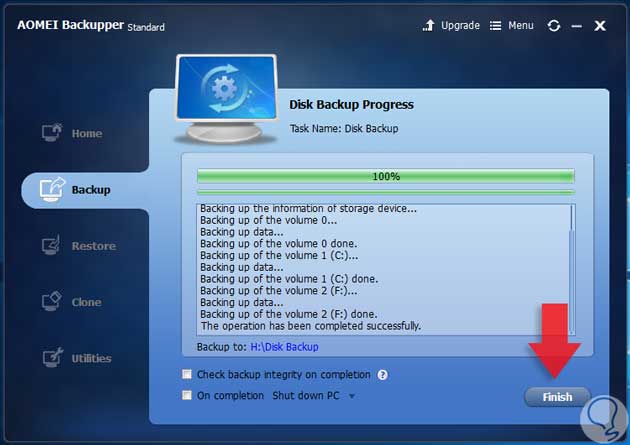This screenshot has width=630, height=445.
Task: Click the Restore sidebar icon
Action: (51, 245)
